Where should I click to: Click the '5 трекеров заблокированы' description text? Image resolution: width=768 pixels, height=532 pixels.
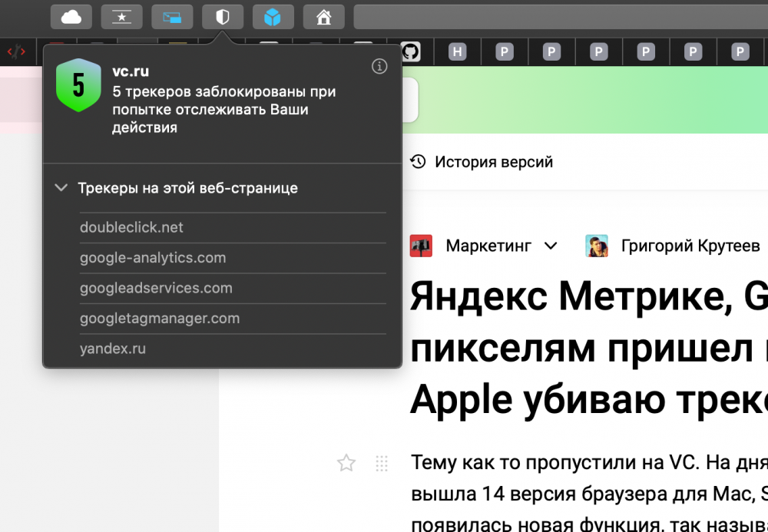(223, 110)
